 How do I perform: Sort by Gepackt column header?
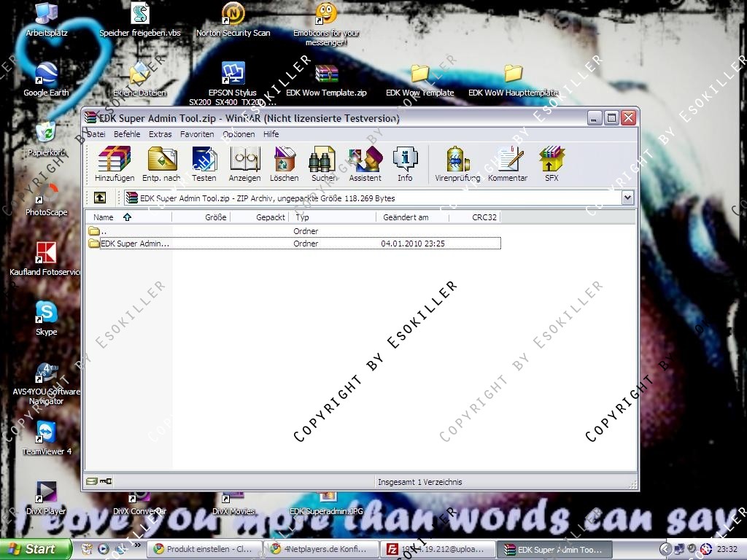tap(259, 217)
